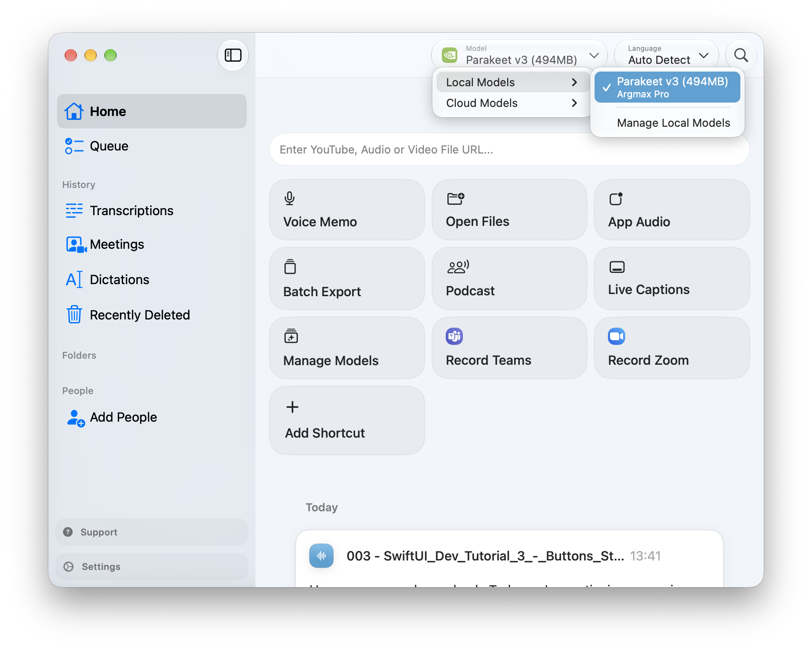Click the Manage Models icon
Viewport: 812px width, 651px height.
point(291,336)
